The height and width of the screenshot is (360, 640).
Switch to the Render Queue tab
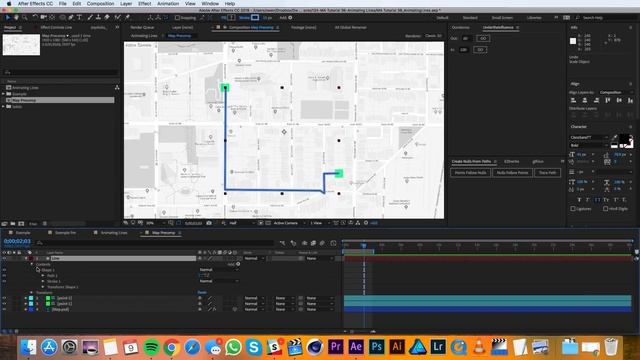pos(142,27)
